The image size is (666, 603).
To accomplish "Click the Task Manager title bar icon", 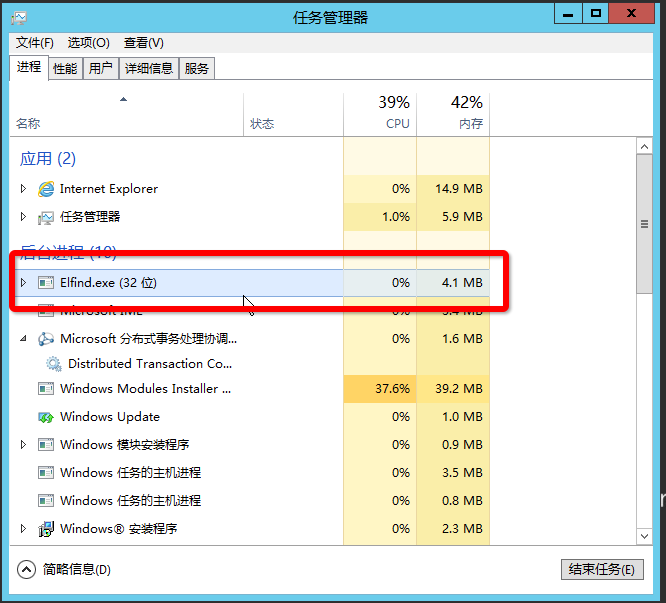I will click(x=19, y=18).
